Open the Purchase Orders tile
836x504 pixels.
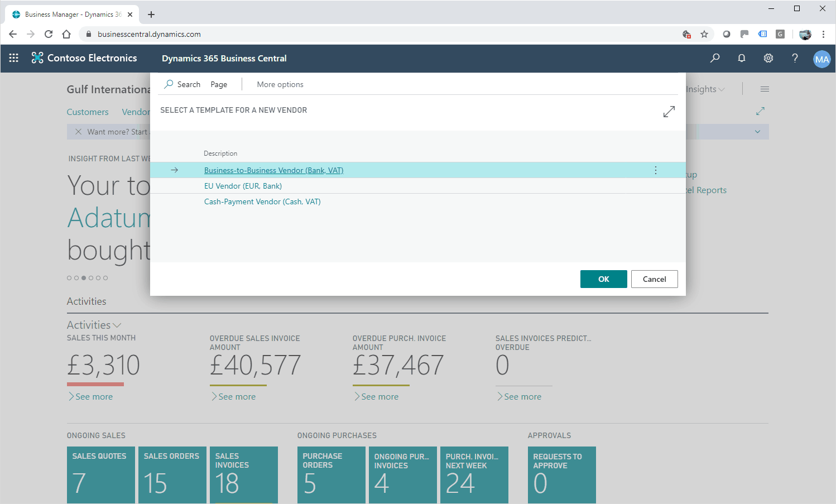(331, 475)
